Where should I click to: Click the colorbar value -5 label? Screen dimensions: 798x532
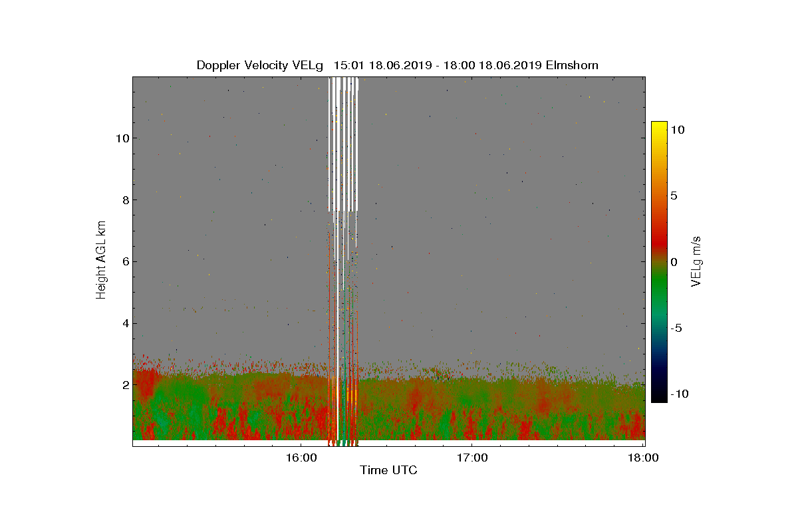click(676, 328)
